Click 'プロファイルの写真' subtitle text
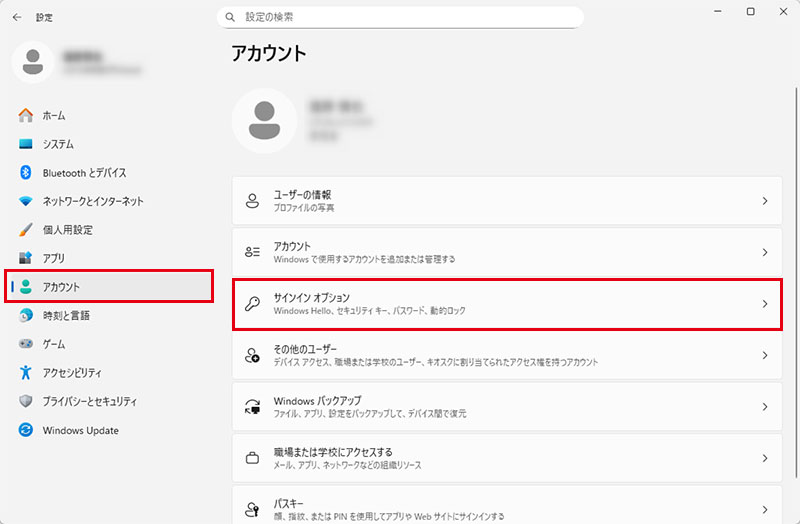Screen dimensions: 800x524 (x=304, y=208)
